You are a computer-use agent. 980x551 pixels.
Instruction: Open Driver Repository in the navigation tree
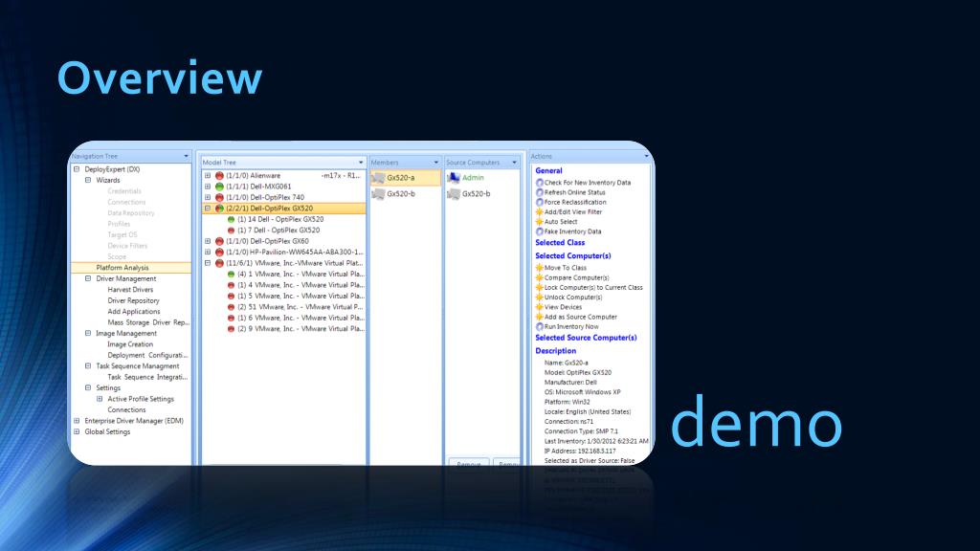[133, 300]
